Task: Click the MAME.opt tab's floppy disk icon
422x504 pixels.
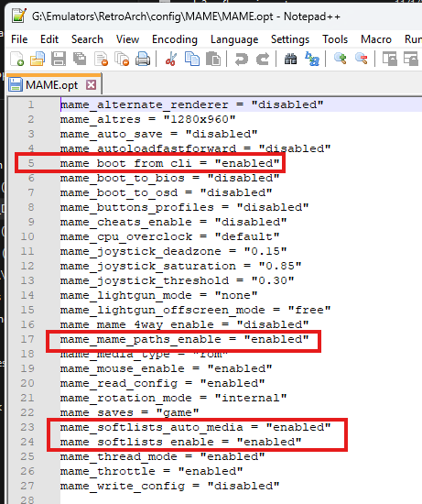Action: click(x=16, y=85)
